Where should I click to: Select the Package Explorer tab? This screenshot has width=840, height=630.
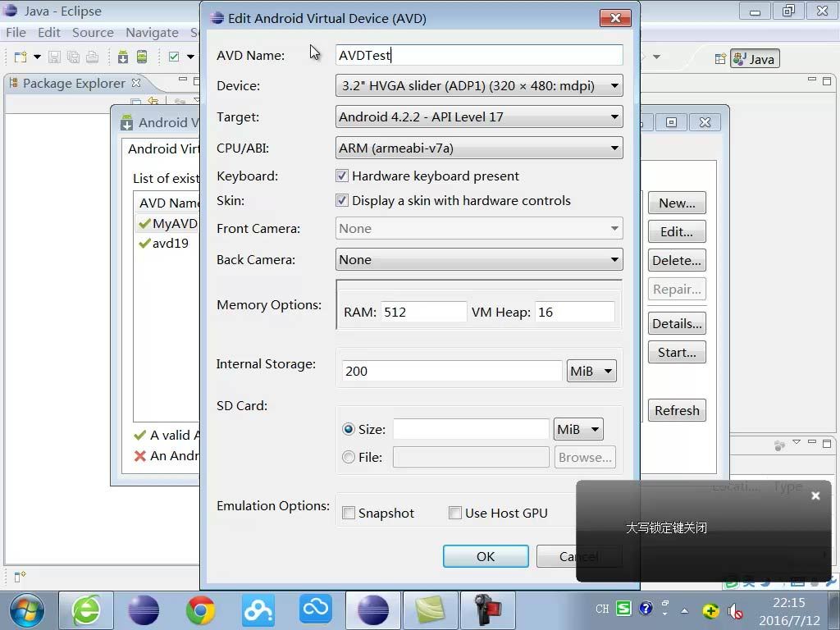tap(74, 83)
